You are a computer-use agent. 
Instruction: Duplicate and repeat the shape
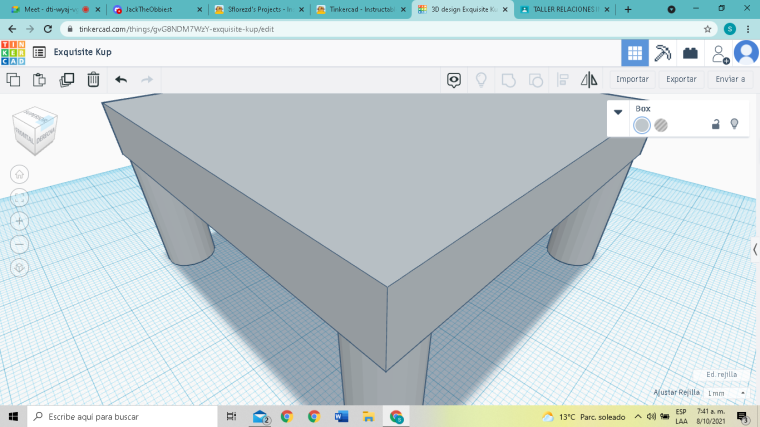pos(66,79)
